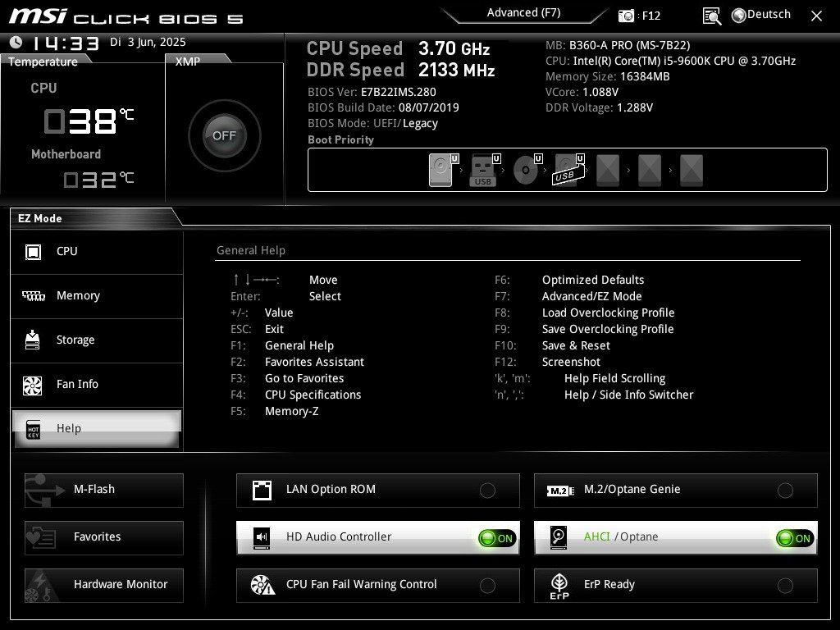Image resolution: width=840 pixels, height=630 pixels.
Task: Click the time display 14:33
Action: 66,43
